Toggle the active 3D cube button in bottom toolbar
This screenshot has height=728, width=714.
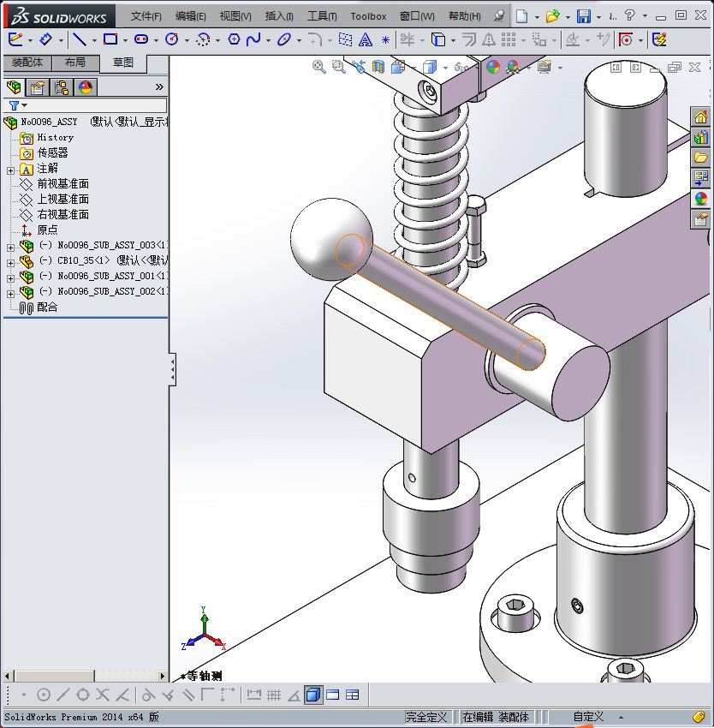(314, 695)
